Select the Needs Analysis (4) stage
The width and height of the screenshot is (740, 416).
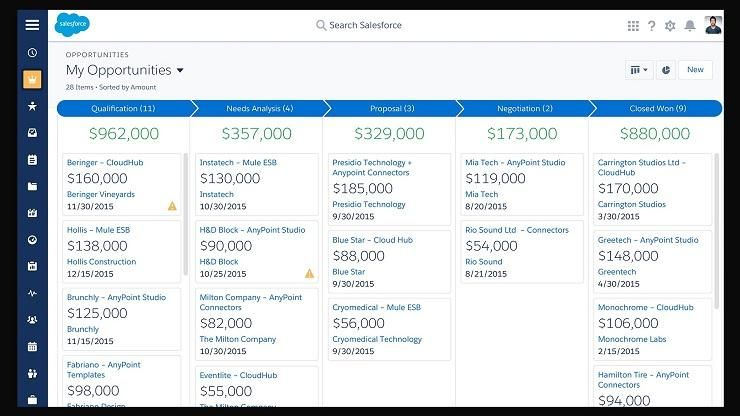pyautogui.click(x=260, y=108)
